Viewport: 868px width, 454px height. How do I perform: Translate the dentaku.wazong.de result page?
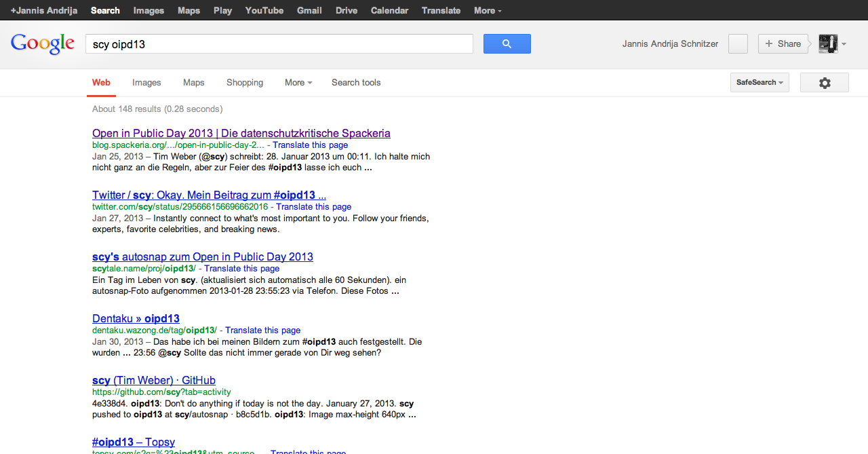[263, 330]
